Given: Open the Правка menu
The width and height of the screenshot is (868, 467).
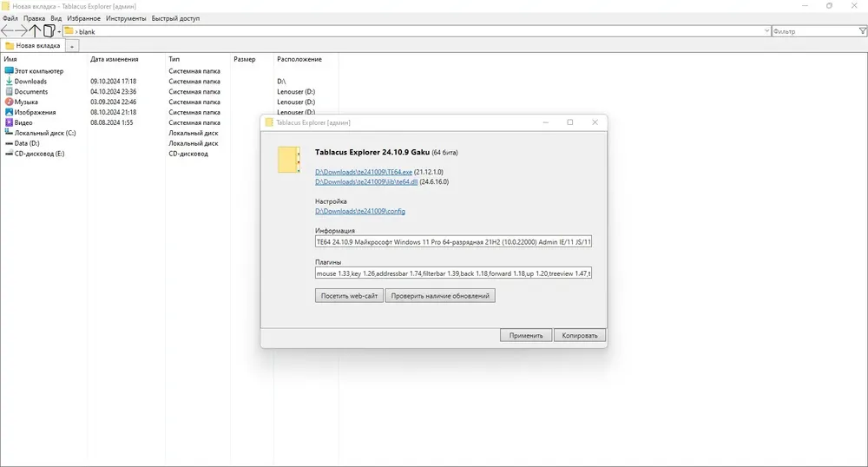Looking at the screenshot, I should (x=34, y=18).
